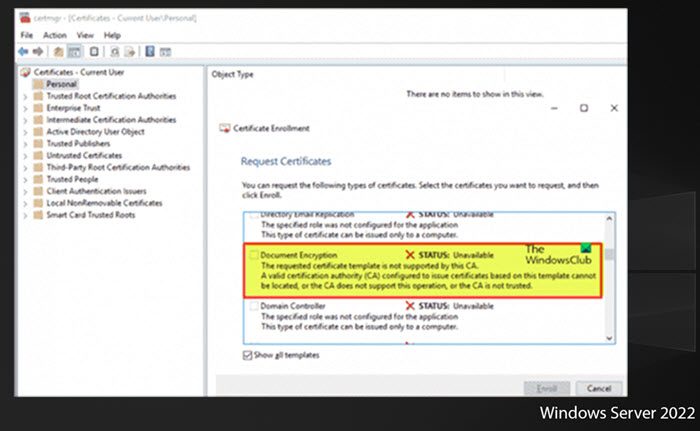Open the Help menu

[x=112, y=35]
